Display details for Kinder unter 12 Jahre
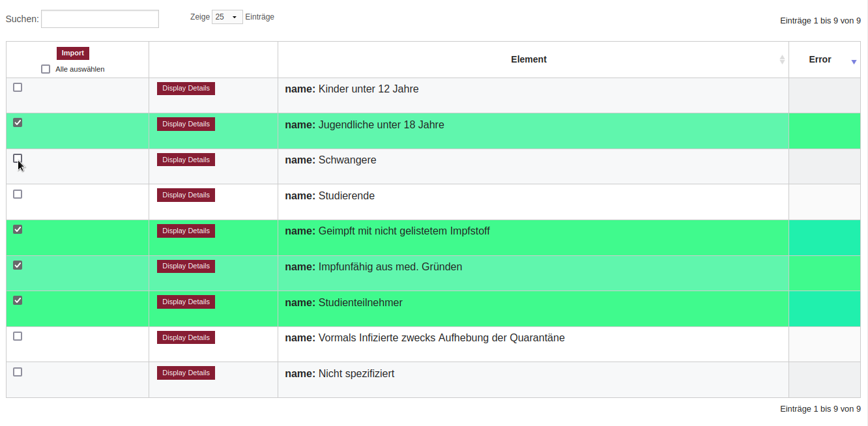868x426 pixels. 186,88
